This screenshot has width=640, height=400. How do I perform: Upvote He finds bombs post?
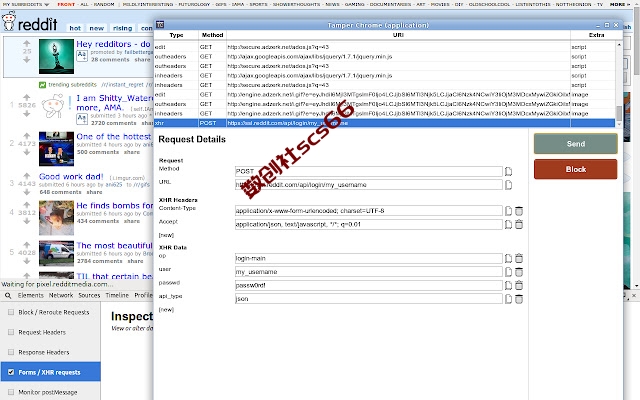(x=27, y=204)
